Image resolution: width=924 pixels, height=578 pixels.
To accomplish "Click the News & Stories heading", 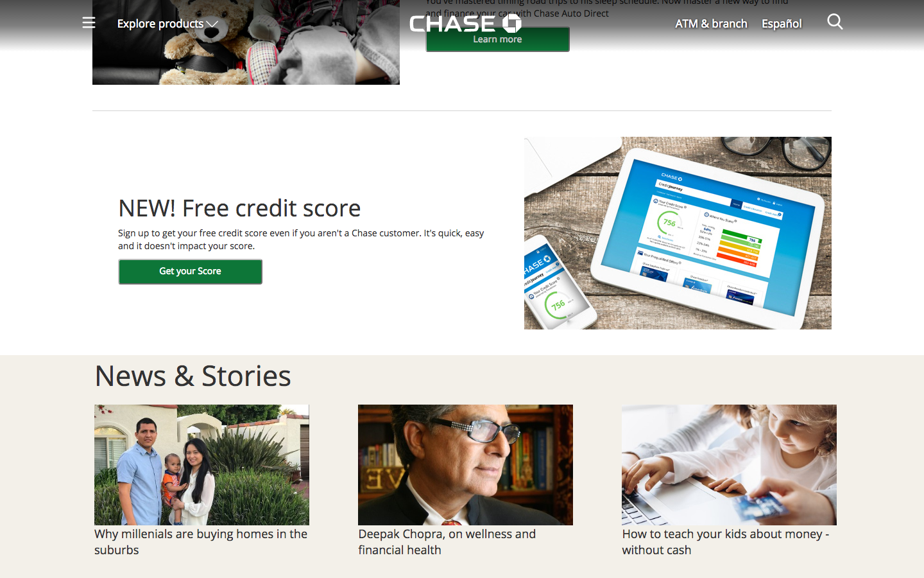I will tap(193, 376).
